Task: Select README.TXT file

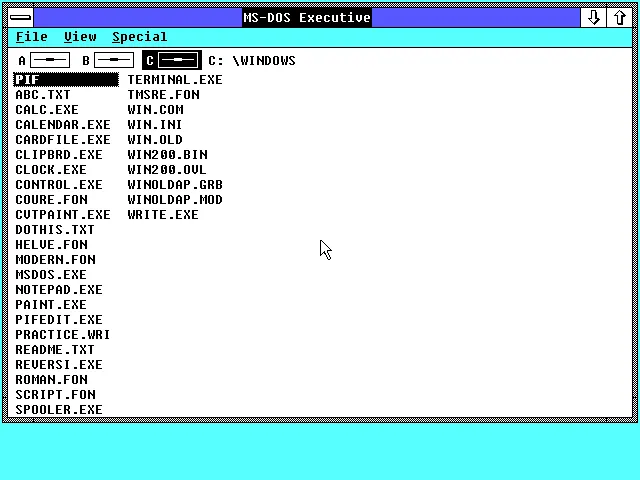Action: point(55,350)
